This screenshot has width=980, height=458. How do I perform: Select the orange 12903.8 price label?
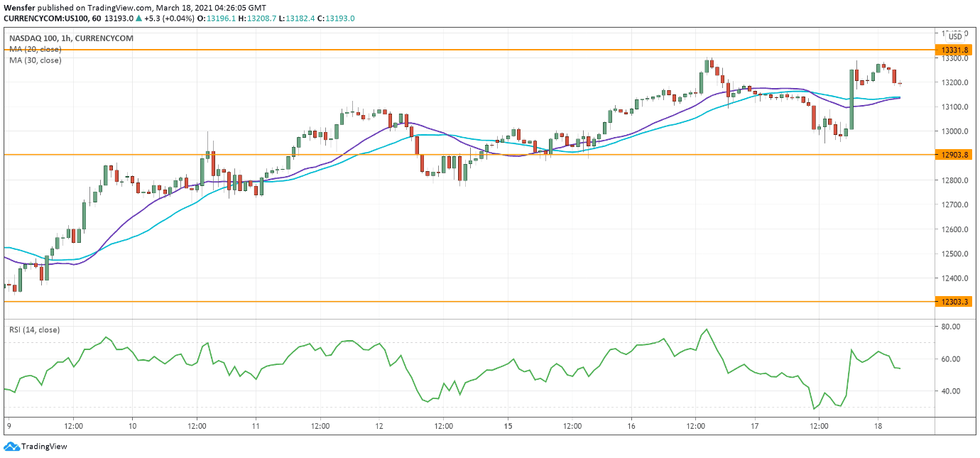(x=952, y=154)
